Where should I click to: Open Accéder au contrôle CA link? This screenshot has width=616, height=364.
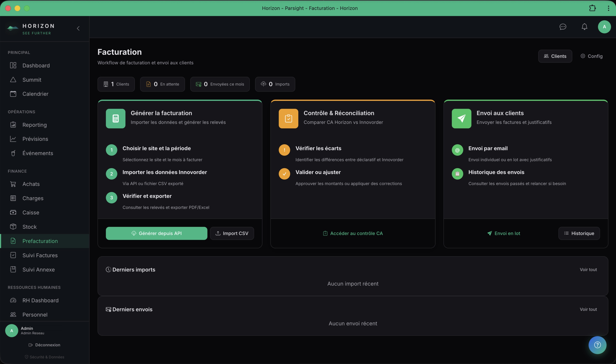(x=353, y=233)
